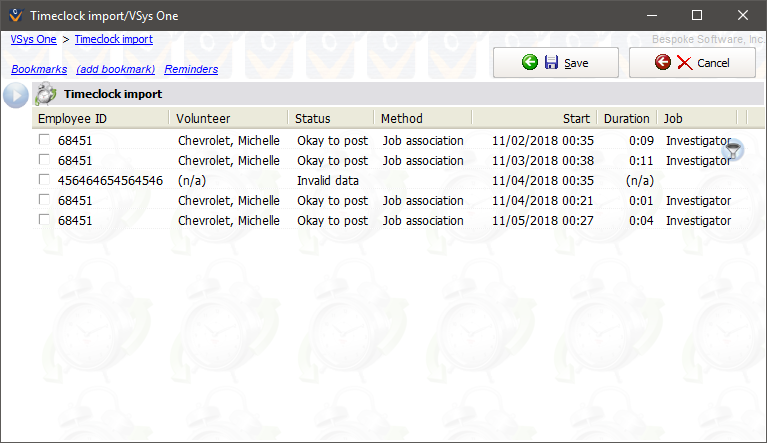Tick the checkbox for the 11/02/2018 entry

(x=44, y=141)
